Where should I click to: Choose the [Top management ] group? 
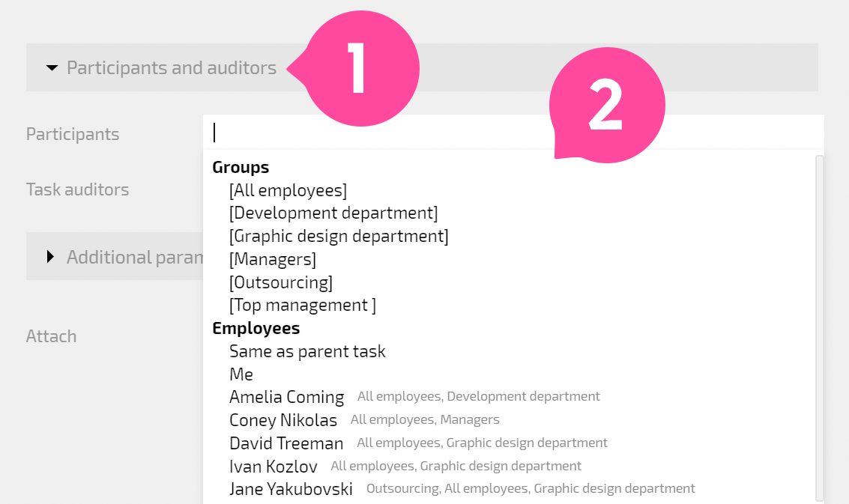[x=303, y=306]
